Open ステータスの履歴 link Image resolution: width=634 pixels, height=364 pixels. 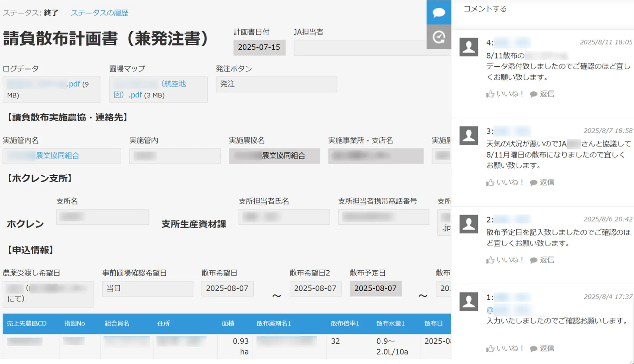click(x=99, y=13)
